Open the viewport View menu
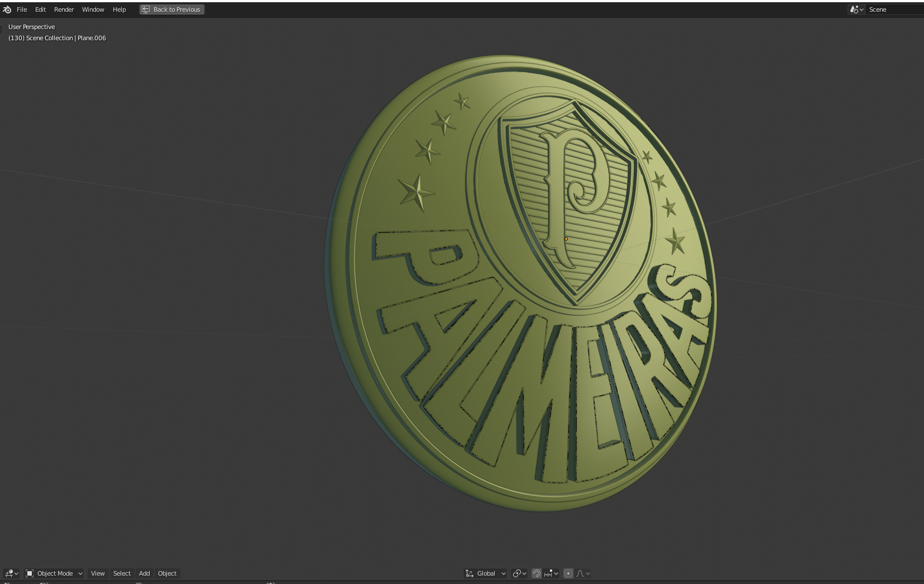 coord(98,573)
